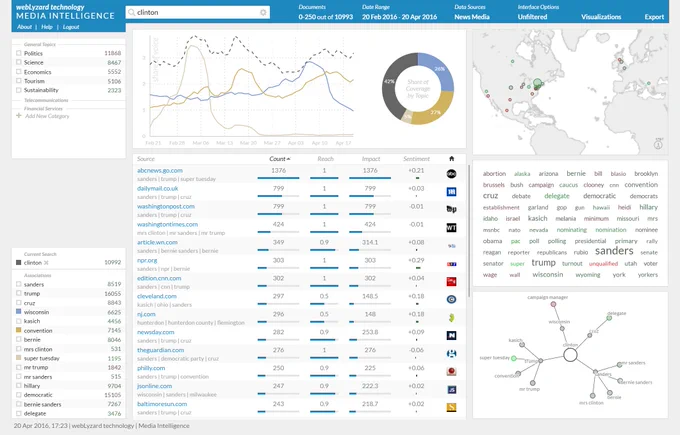Toggle the Tourism topic checkbox
Viewport: 680px width, 435px height.
(x=19, y=81)
